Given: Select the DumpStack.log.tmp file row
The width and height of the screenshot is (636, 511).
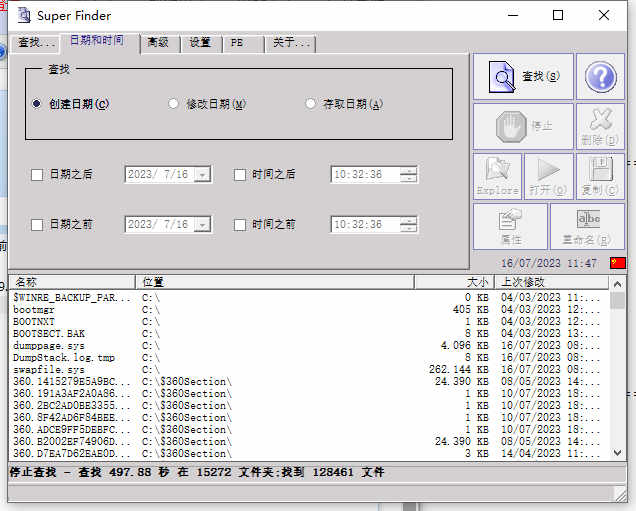Looking at the screenshot, I should pyautogui.click(x=309, y=358).
